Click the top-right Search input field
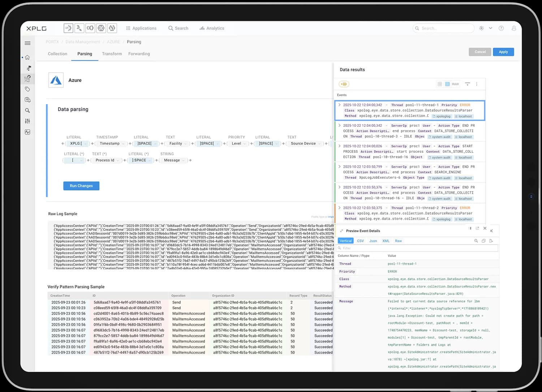The width and height of the screenshot is (542, 392). pos(443,28)
